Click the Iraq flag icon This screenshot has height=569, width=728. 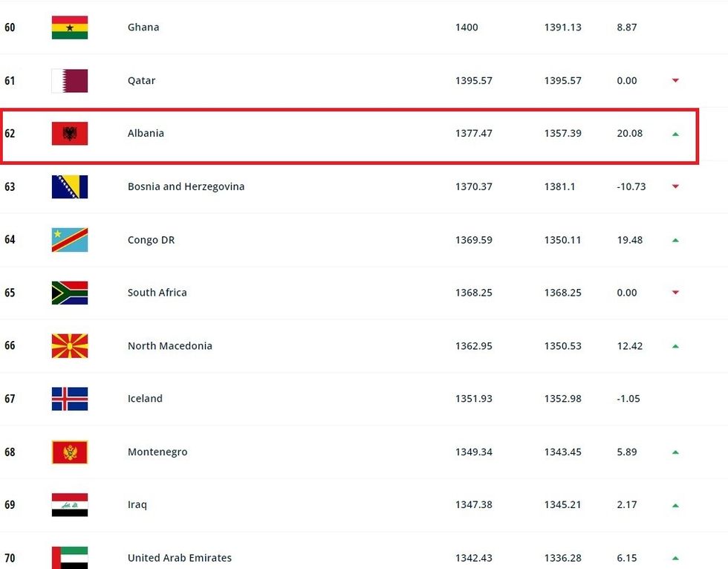[x=70, y=505]
